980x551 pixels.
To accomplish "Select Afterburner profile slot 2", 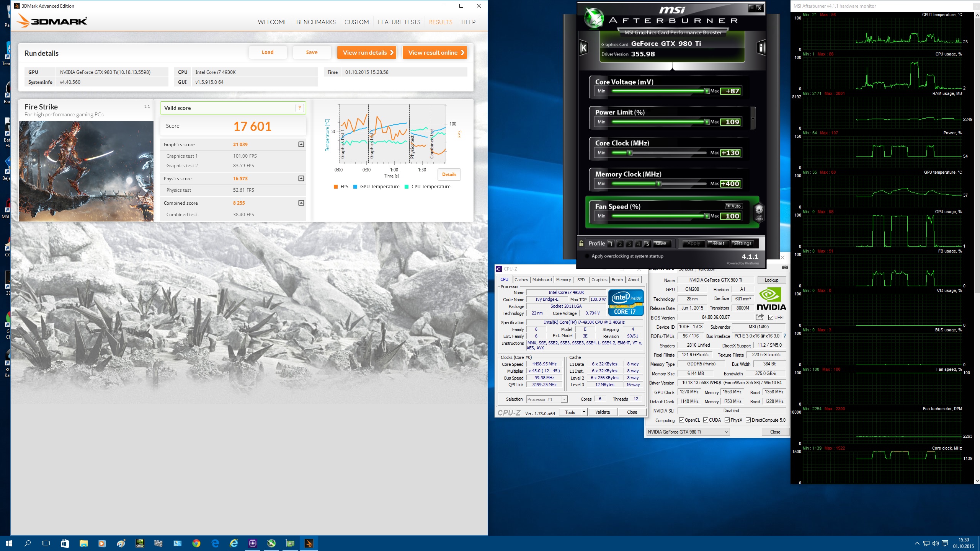I will pyautogui.click(x=620, y=244).
